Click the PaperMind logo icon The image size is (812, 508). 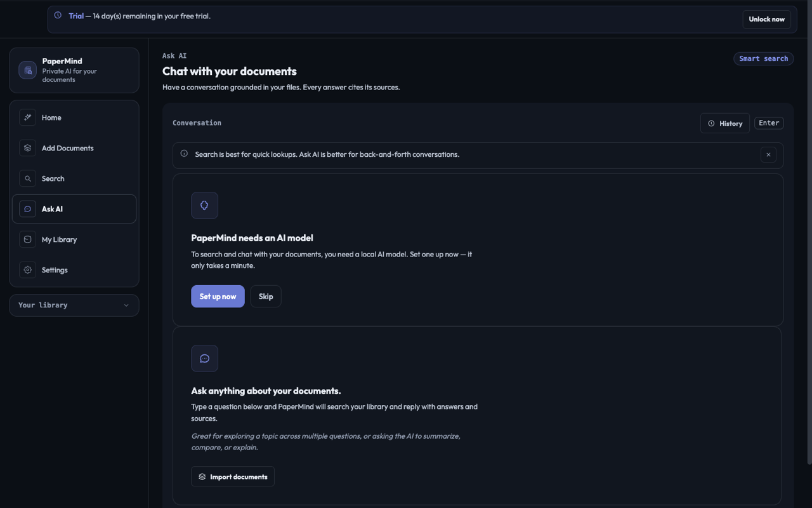pyautogui.click(x=27, y=70)
